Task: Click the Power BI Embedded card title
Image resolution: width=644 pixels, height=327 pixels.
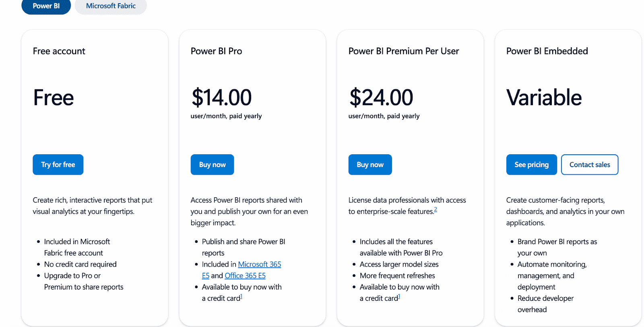Action: coord(547,51)
